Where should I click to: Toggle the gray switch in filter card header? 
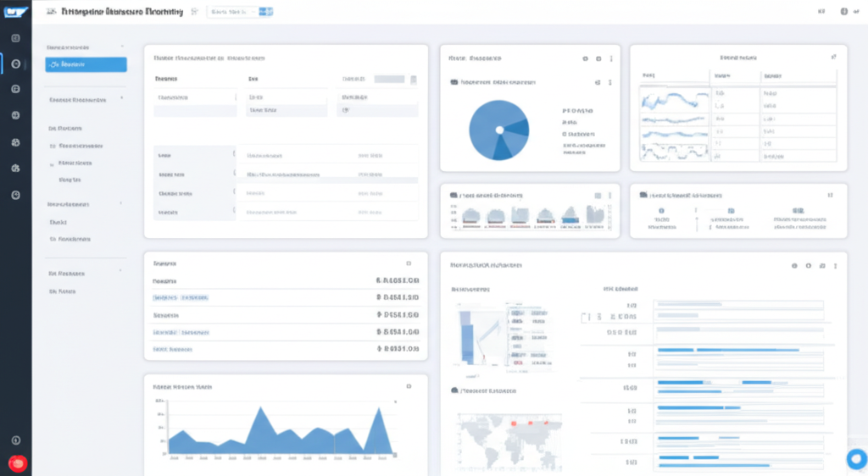(389, 79)
